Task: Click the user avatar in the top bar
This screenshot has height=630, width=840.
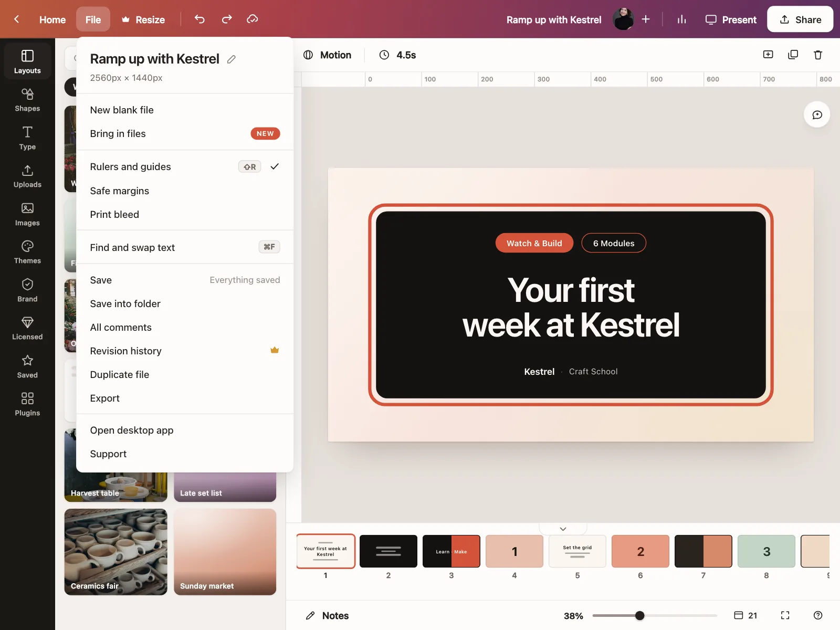Action: 624,19
